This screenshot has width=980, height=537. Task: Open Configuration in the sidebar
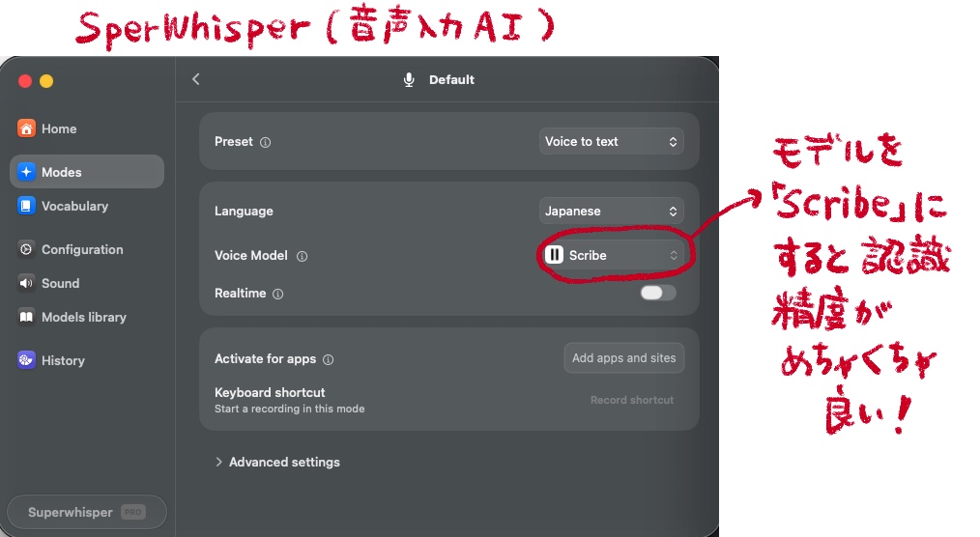[x=87, y=249]
